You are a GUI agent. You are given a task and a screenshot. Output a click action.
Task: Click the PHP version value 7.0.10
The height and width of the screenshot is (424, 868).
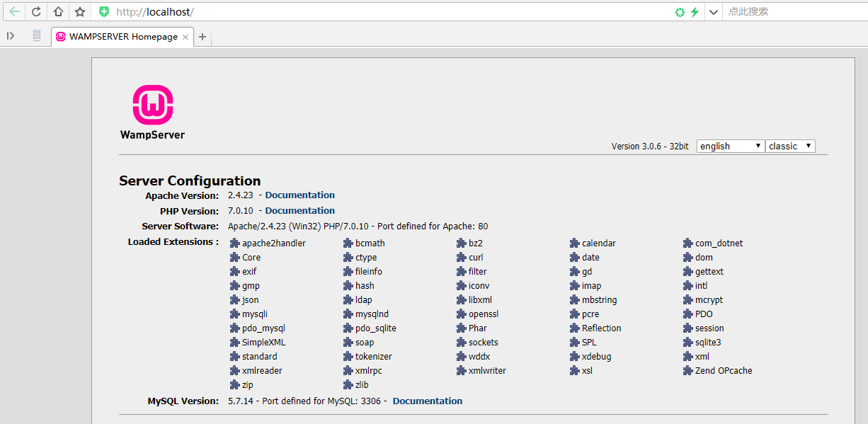242,211
